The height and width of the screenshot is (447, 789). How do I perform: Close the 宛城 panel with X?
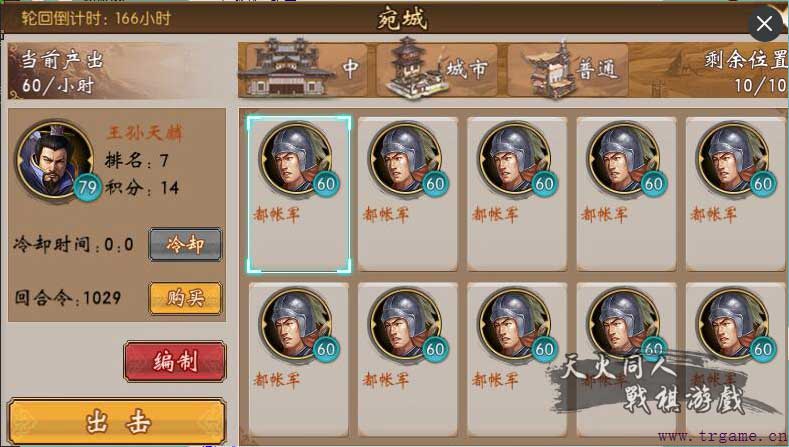(764, 23)
